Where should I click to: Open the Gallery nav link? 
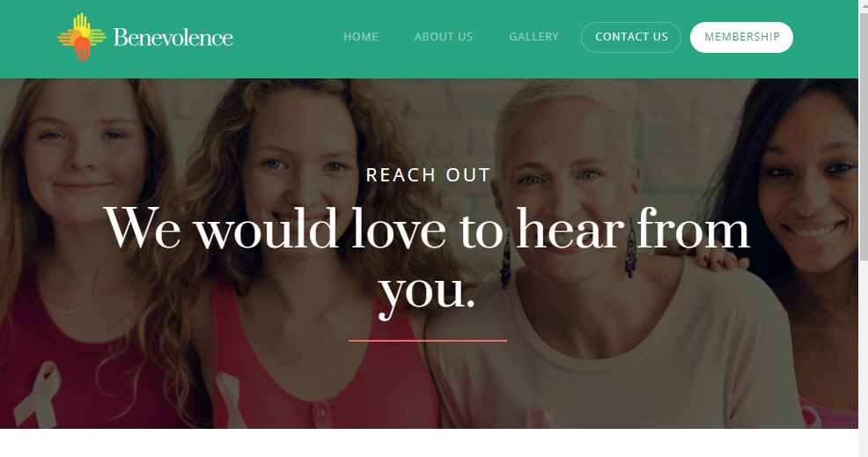coord(533,37)
